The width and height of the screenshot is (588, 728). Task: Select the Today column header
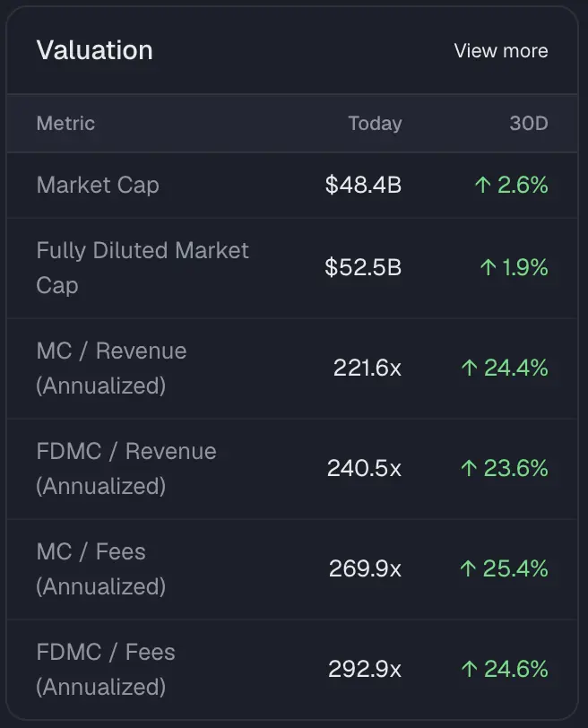(375, 124)
